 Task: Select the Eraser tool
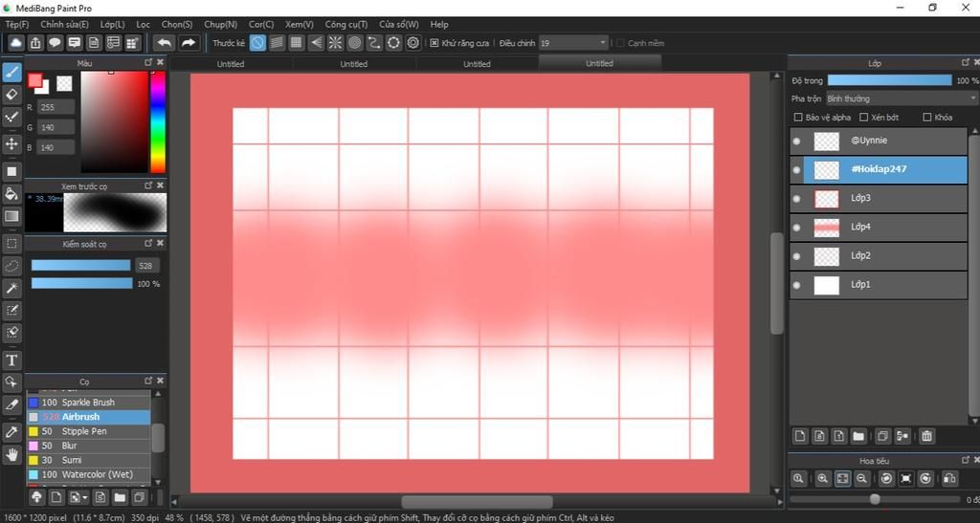[11, 95]
